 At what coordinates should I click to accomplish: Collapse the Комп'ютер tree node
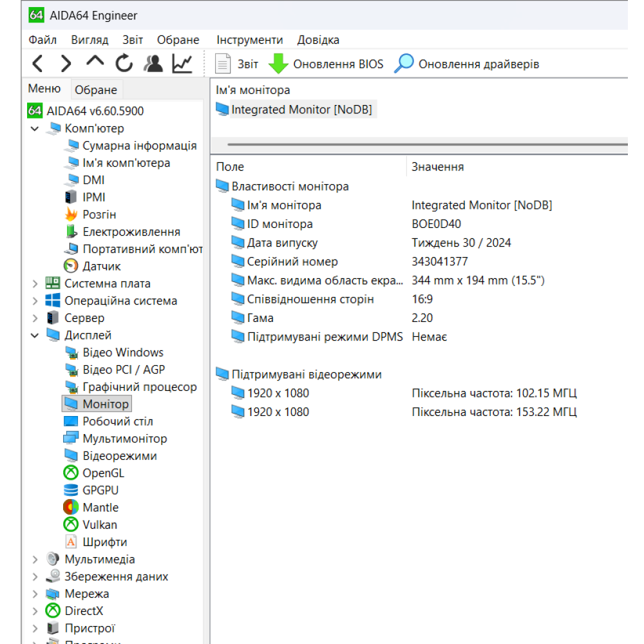35,129
